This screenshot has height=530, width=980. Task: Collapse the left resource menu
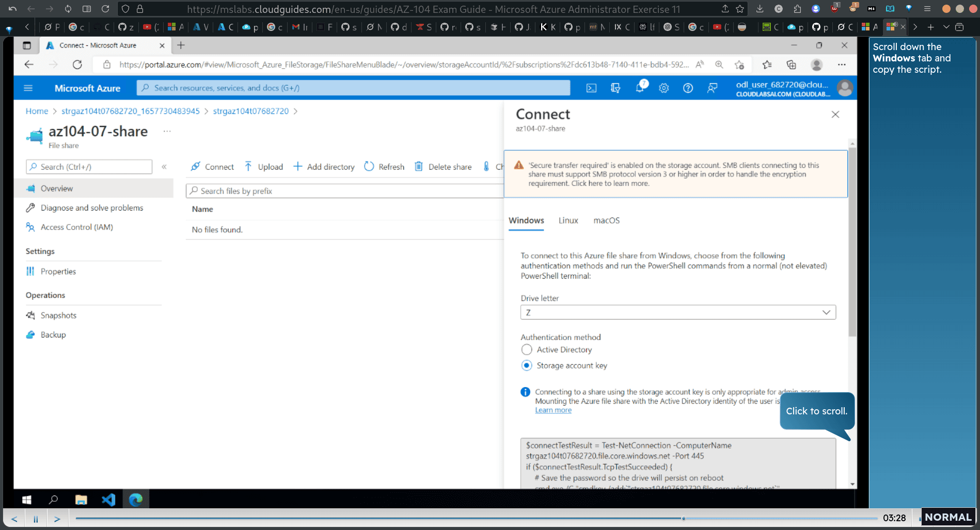[x=164, y=167]
